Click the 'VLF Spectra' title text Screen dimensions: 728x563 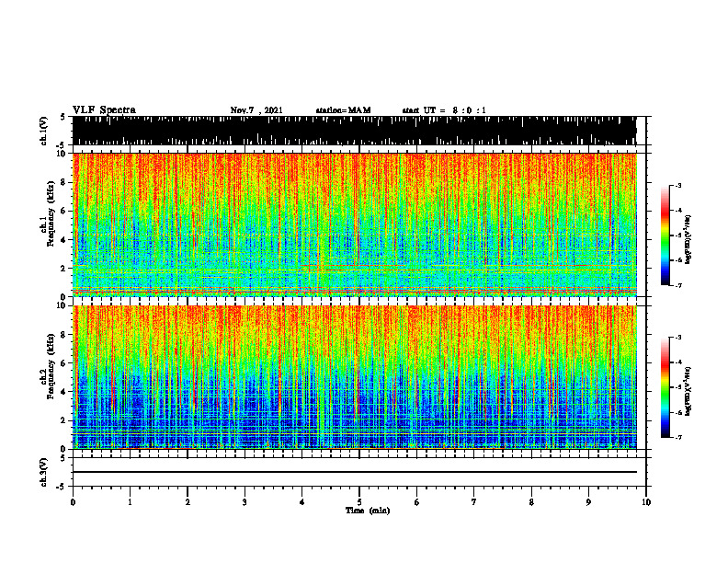tap(104, 110)
